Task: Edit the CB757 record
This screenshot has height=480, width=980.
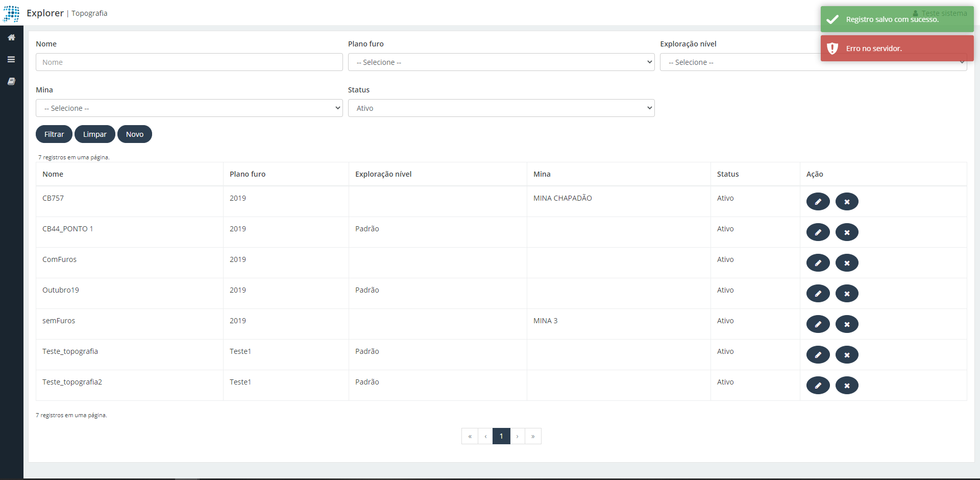Action: point(818,202)
